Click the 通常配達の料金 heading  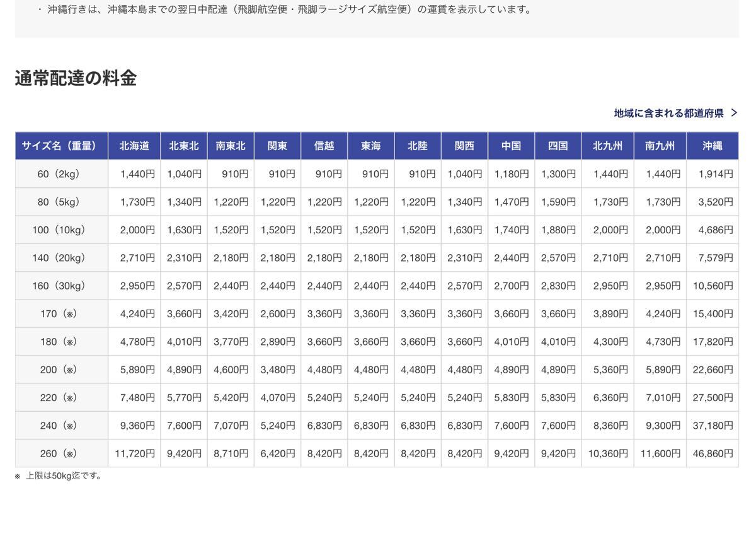[76, 79]
